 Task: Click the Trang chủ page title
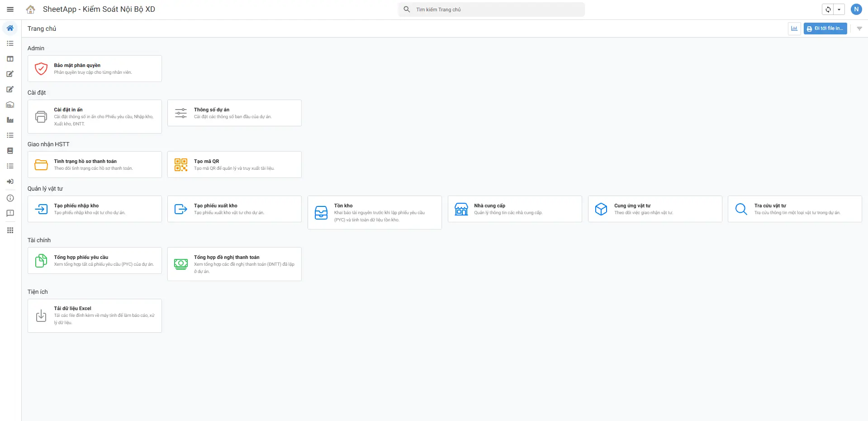(x=42, y=29)
